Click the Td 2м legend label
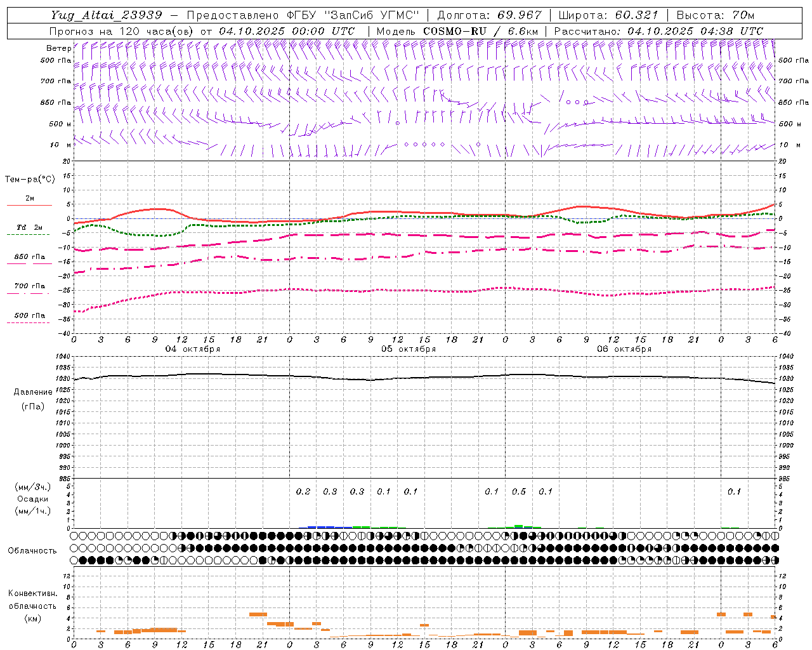The height and width of the screenshot is (650, 812). tap(29, 227)
